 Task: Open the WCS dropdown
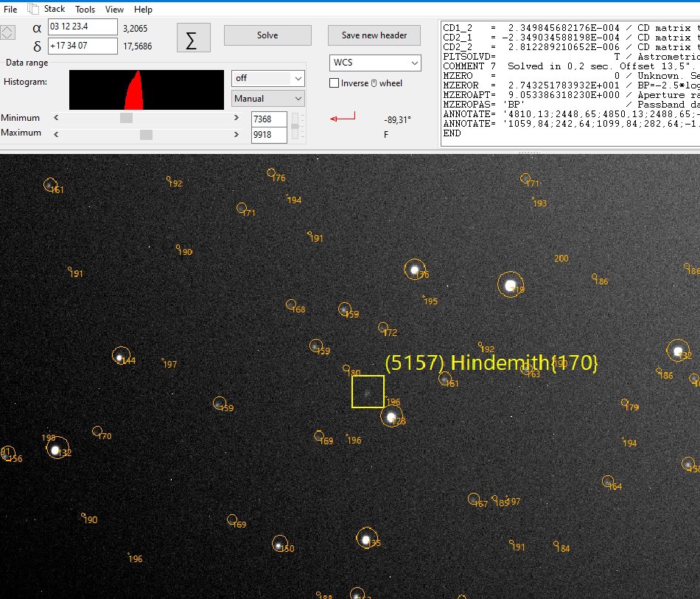[375, 63]
